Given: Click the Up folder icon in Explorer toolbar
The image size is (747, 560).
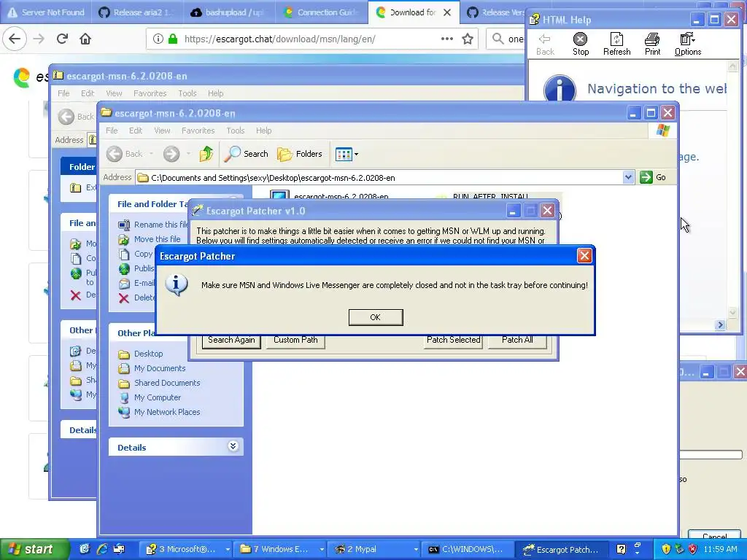Looking at the screenshot, I should point(206,154).
